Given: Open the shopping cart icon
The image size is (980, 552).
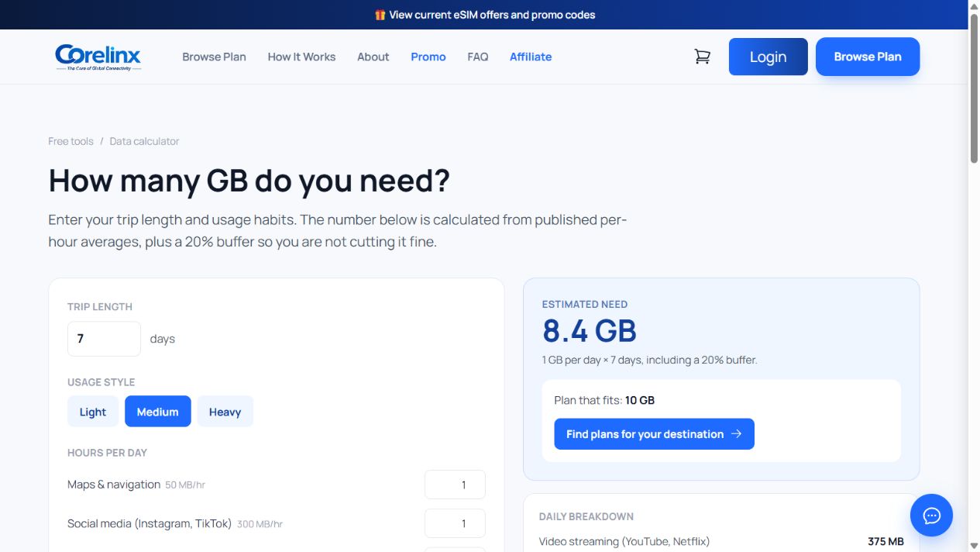Looking at the screenshot, I should [703, 57].
